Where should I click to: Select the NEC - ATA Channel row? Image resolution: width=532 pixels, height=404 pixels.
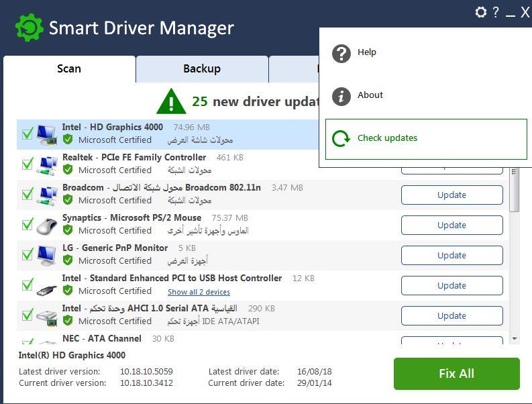(262, 338)
